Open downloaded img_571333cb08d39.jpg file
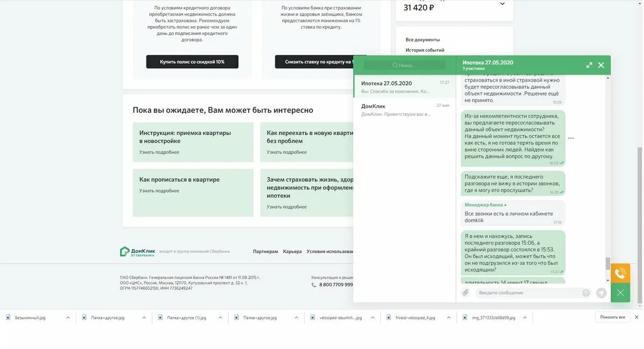The width and height of the screenshot is (644, 349). click(494, 317)
